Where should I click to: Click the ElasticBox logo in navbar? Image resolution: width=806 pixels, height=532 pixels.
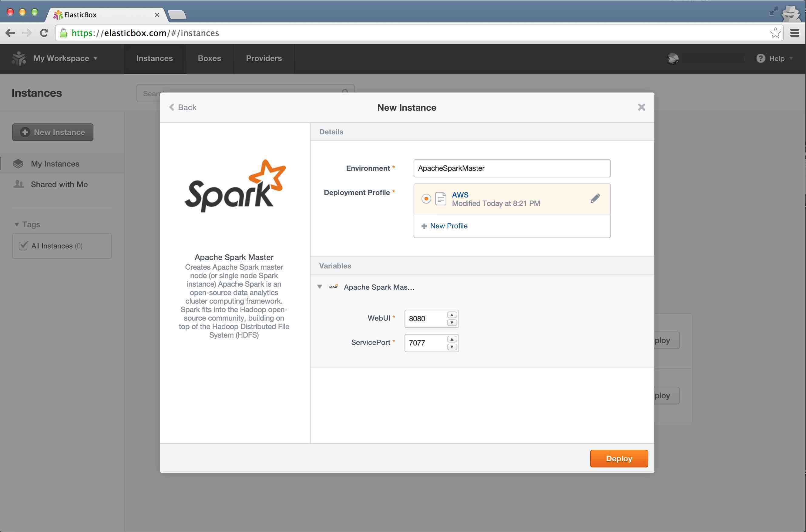[19, 58]
